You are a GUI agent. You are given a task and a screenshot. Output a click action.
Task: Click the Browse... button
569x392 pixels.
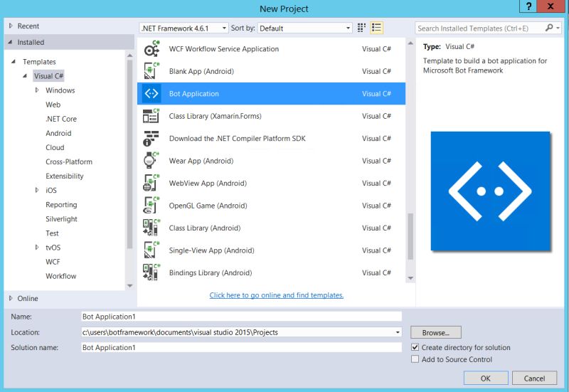click(x=436, y=332)
